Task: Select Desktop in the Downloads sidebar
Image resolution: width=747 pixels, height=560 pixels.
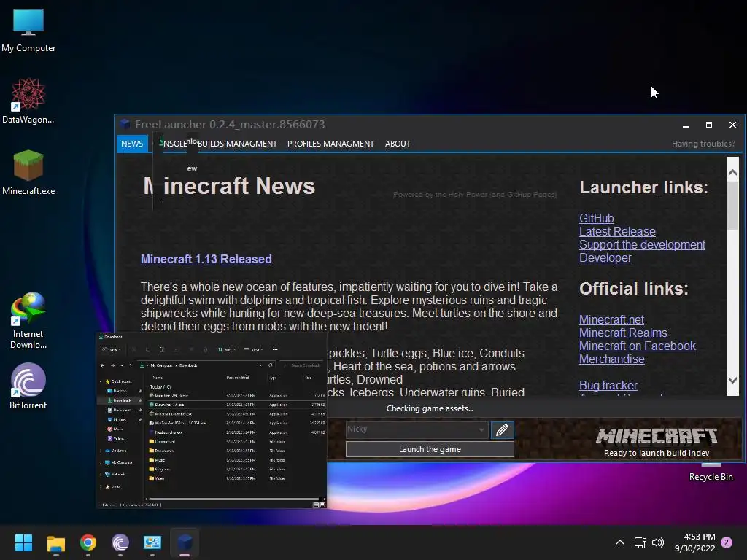Action: point(120,391)
